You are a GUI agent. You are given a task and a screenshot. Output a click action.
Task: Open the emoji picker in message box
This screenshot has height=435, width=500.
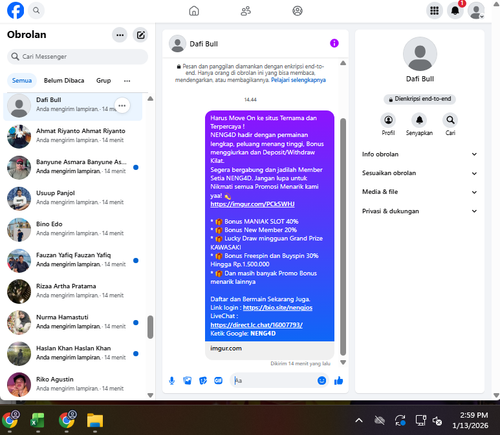tap(322, 380)
